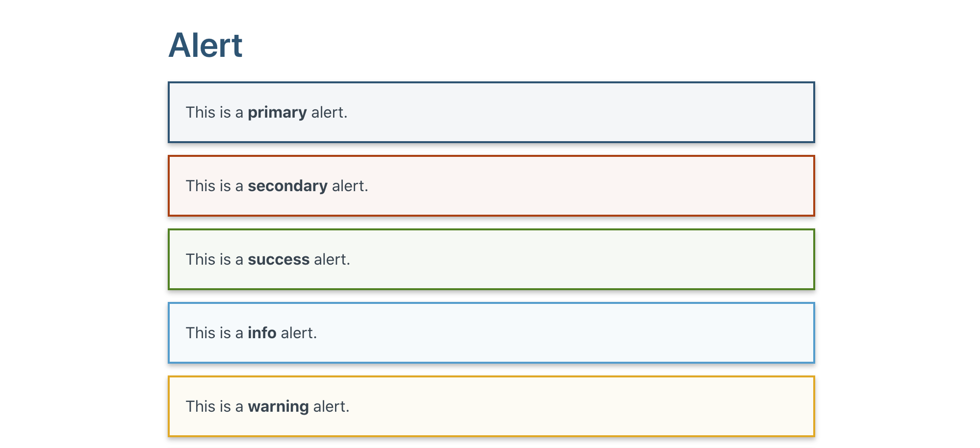
Task: Click the bold word warning
Action: click(x=278, y=406)
